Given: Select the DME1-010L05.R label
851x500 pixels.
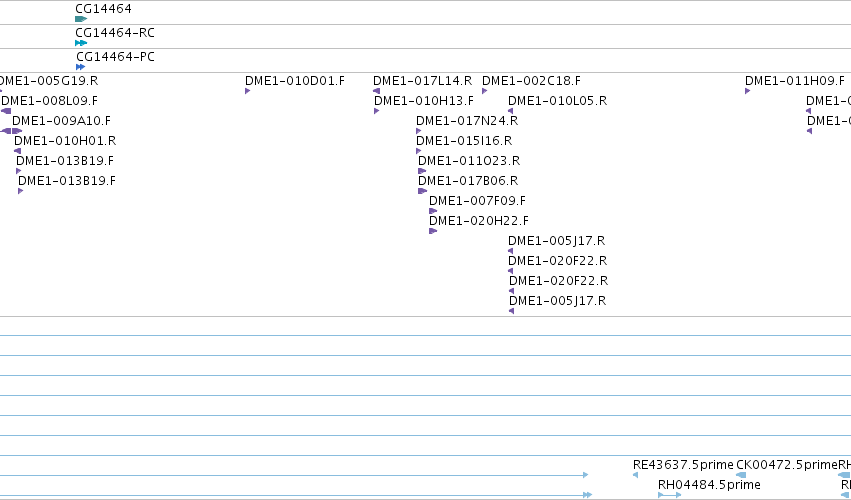Looking at the screenshot, I should (x=557, y=101).
